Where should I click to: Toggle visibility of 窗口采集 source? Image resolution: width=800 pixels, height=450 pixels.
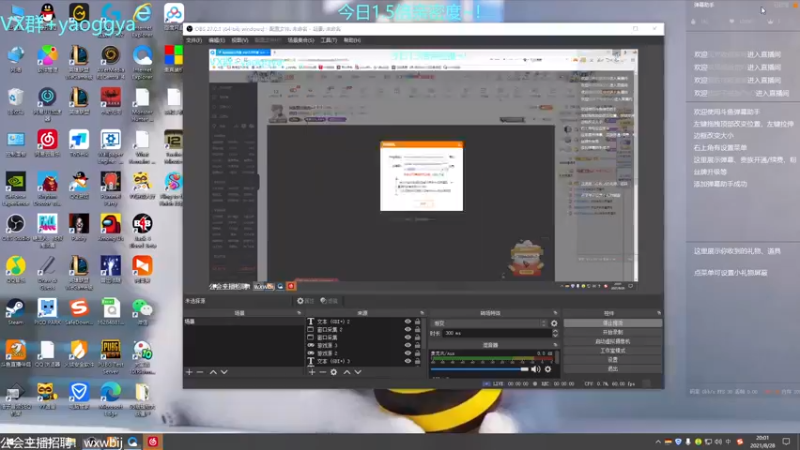pyautogui.click(x=408, y=337)
